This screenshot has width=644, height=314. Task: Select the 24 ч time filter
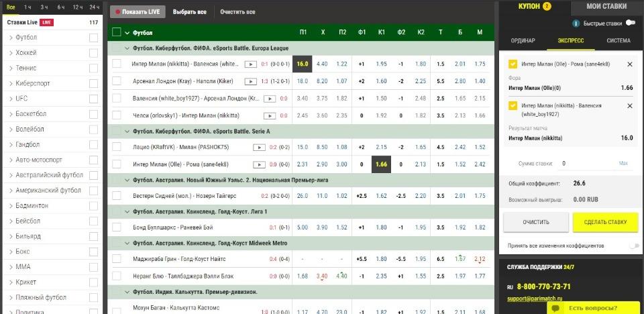pyautogui.click(x=95, y=7)
